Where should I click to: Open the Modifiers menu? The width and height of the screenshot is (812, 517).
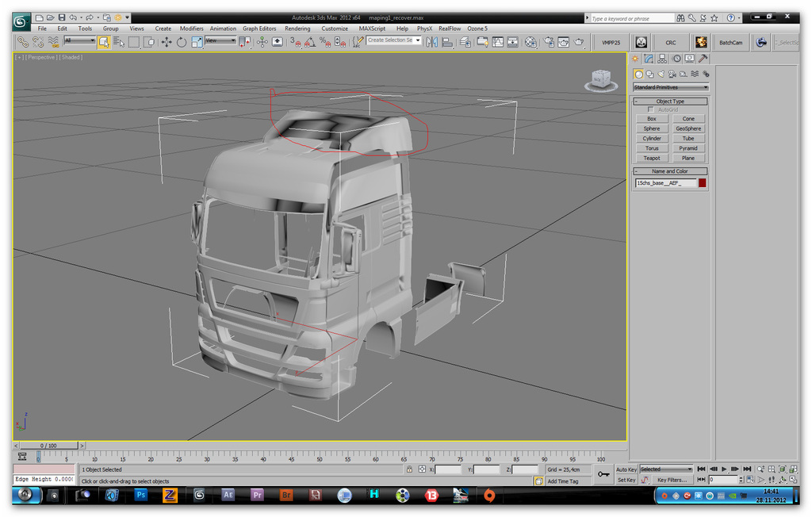(191, 29)
